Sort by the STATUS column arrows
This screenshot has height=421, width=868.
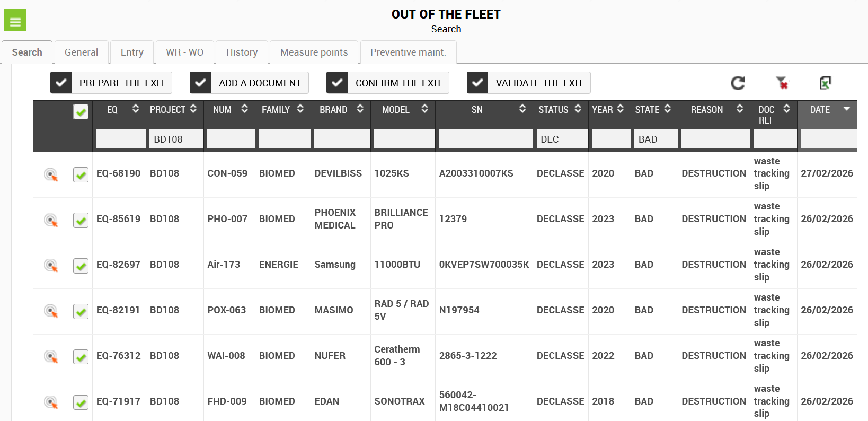[x=578, y=109]
